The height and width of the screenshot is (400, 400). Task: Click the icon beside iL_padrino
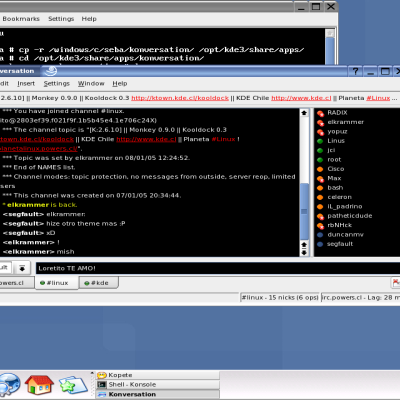point(320,206)
